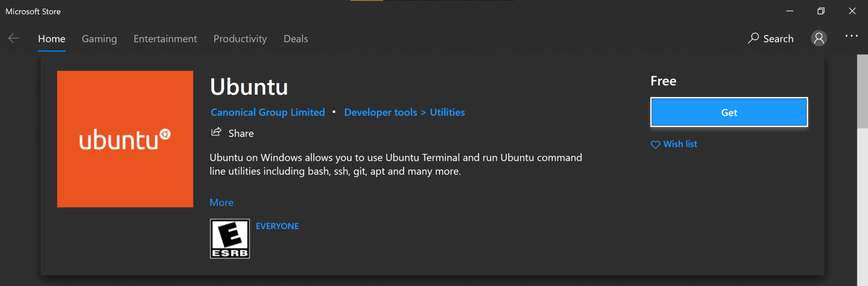The image size is (868, 286).
Task: Click the Wish list heart icon
Action: click(x=655, y=145)
